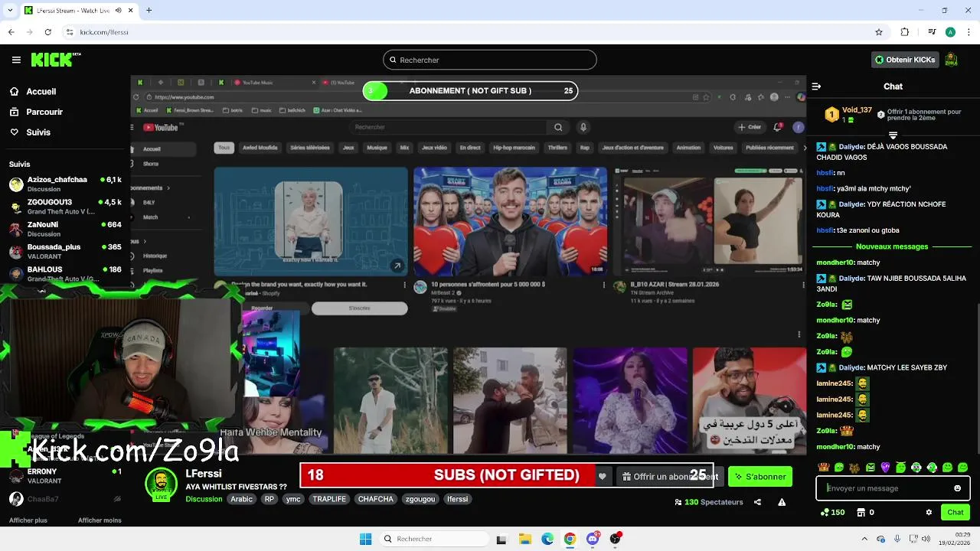
Task: Open chat settings gear icon
Action: point(929,512)
